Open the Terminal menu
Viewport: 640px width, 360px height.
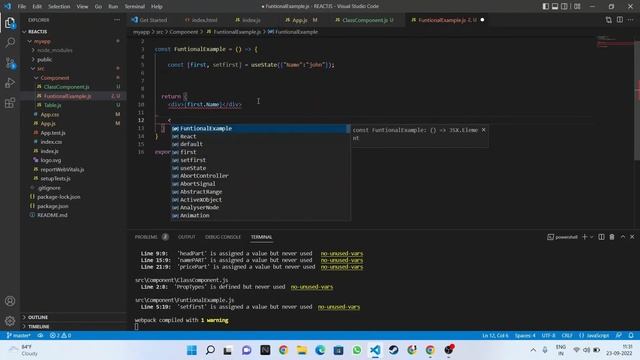(x=135, y=7)
